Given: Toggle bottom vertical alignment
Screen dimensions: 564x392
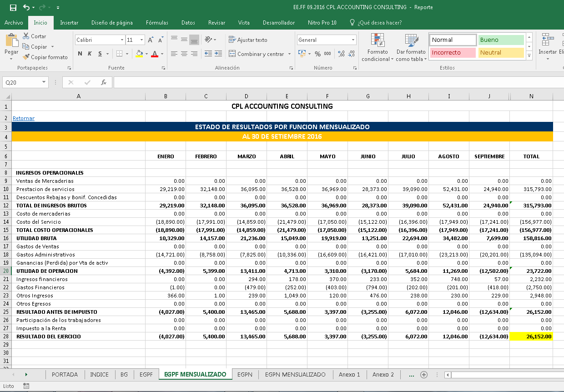Looking at the screenshot, I should click(x=194, y=40).
